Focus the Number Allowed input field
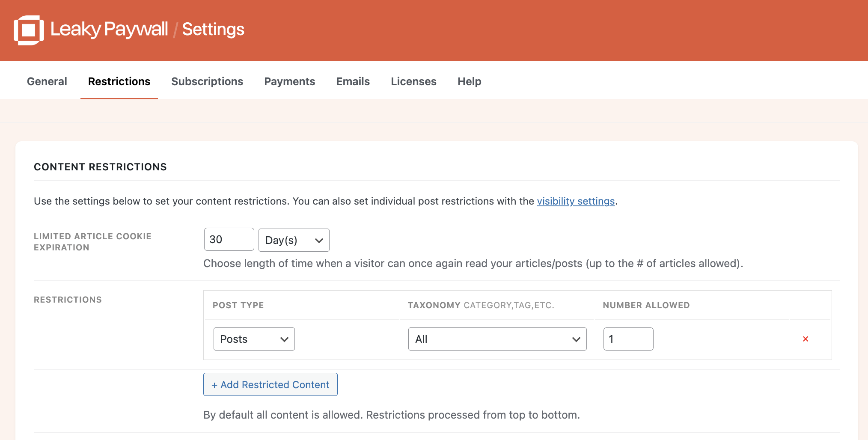Image resolution: width=868 pixels, height=440 pixels. point(628,339)
